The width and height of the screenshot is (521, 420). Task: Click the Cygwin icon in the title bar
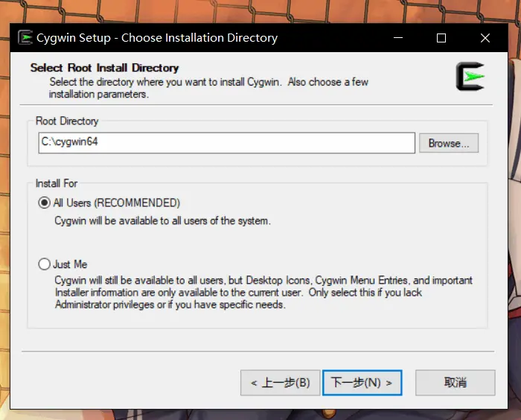25,37
